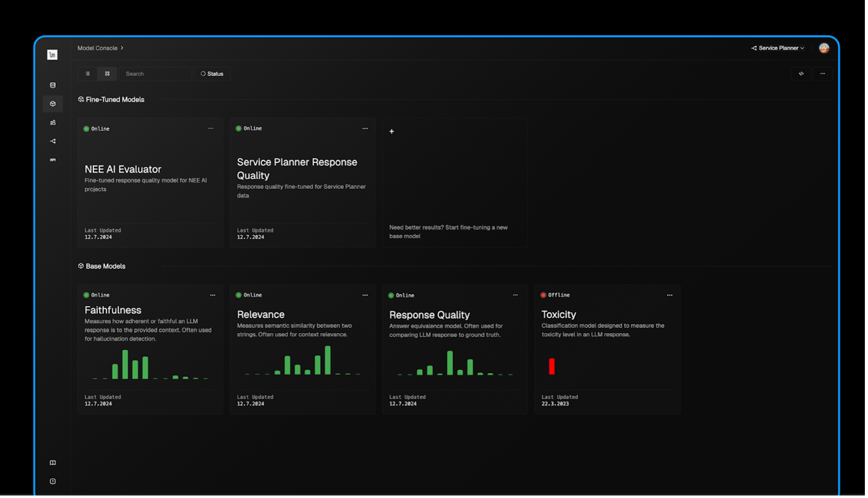Viewport: 868px width, 498px height.
Task: Add a new fine-tuned model with plus
Action: 392,132
